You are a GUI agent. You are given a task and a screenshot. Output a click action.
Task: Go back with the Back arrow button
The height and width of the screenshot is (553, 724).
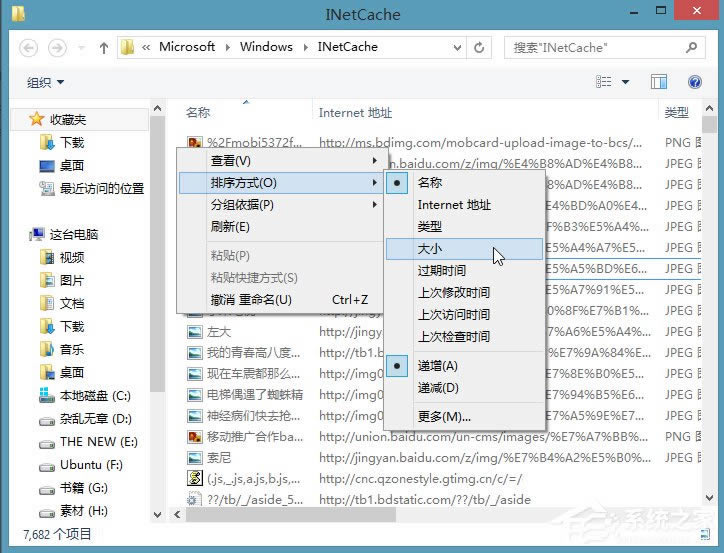tap(28, 48)
